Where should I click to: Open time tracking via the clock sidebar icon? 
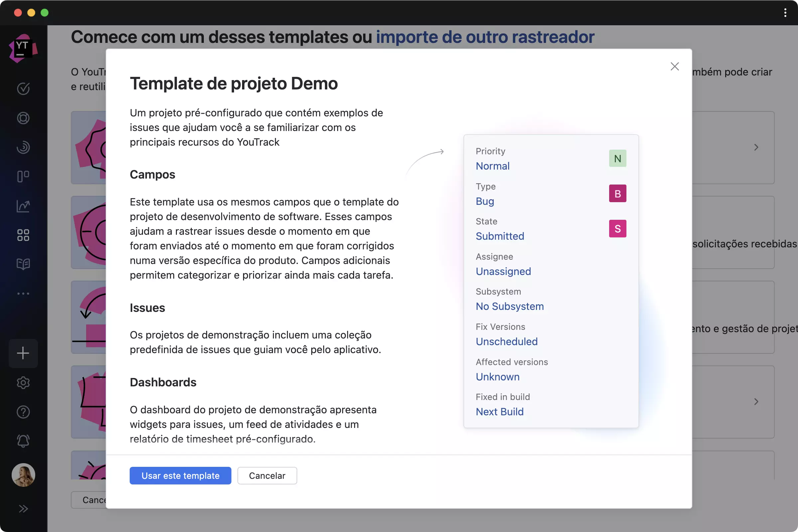(23, 147)
